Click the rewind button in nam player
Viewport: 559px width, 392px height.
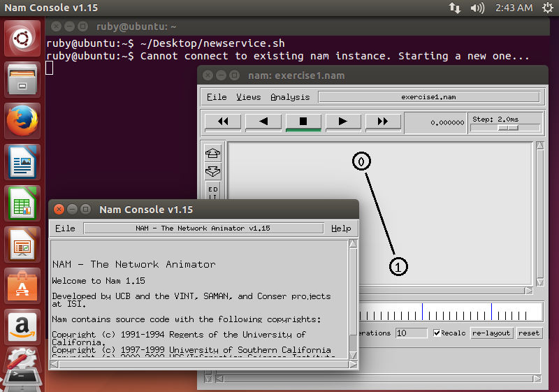point(223,122)
